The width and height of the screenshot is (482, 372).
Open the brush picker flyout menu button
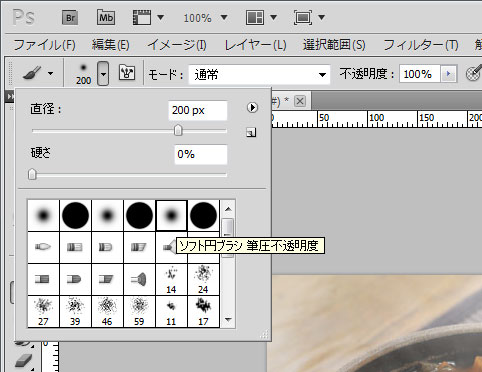coord(252,107)
